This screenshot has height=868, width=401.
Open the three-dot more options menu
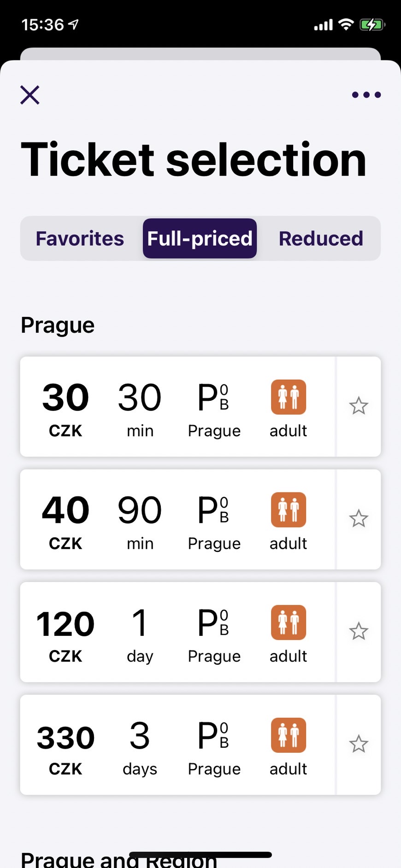(366, 95)
